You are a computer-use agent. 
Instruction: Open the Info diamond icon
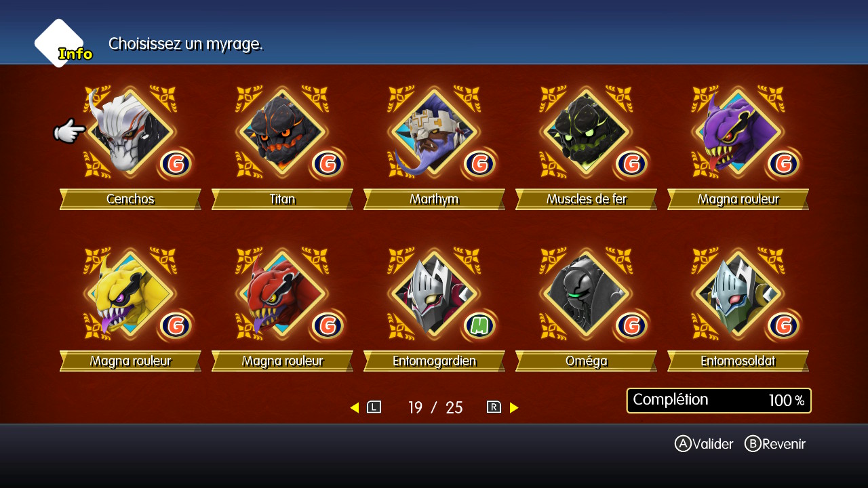tap(61, 44)
